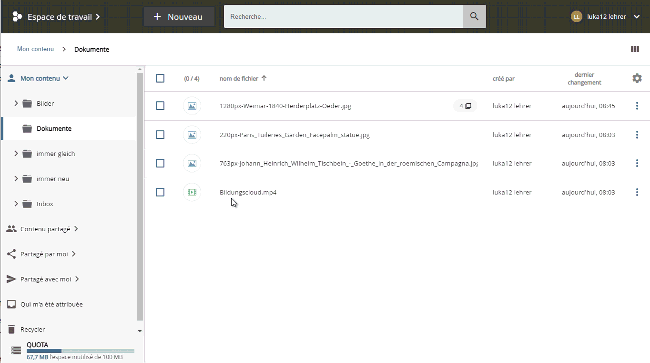Open Partagé par moi section
650x363 pixels.
coord(44,254)
